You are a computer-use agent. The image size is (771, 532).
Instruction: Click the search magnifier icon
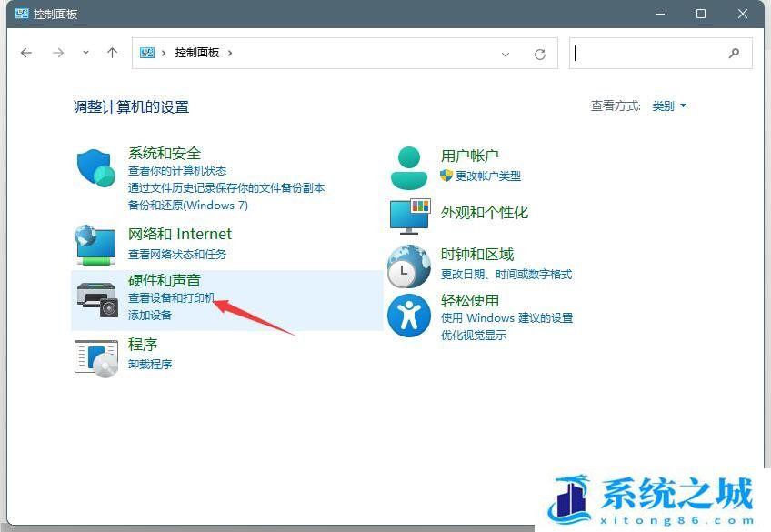tap(734, 53)
